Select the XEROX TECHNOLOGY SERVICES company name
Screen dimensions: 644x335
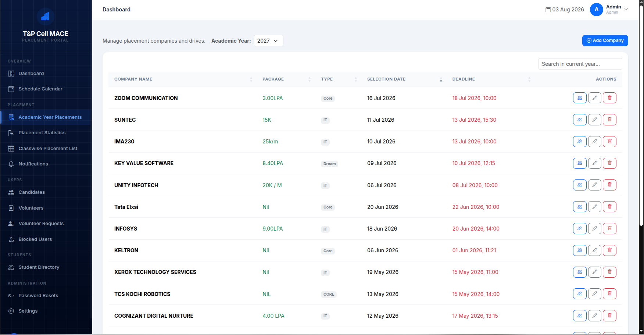pyautogui.click(x=155, y=272)
